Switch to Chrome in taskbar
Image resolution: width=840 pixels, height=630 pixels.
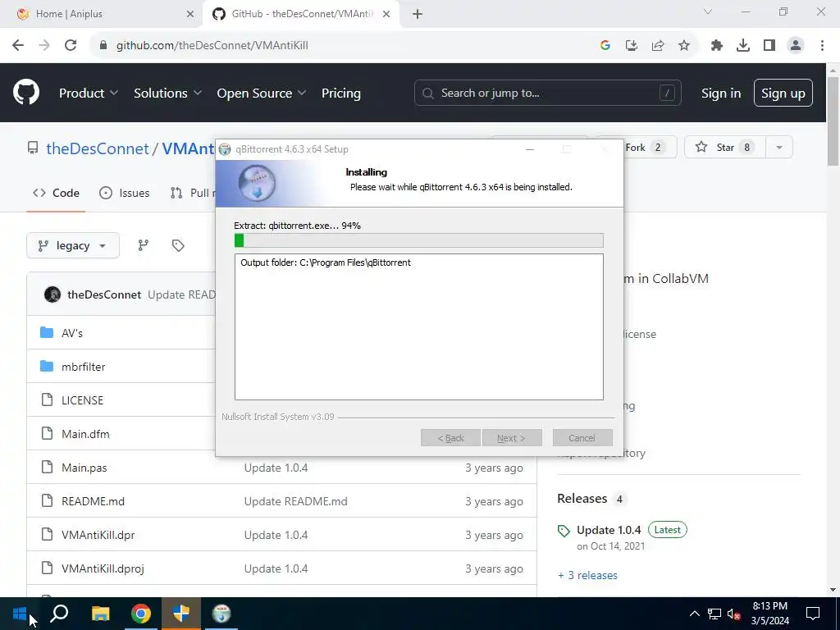tap(141, 614)
